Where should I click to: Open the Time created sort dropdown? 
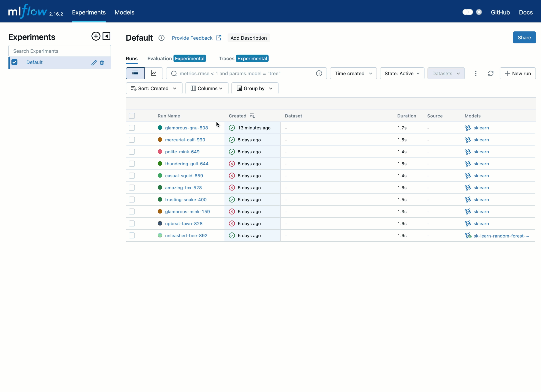point(353,73)
